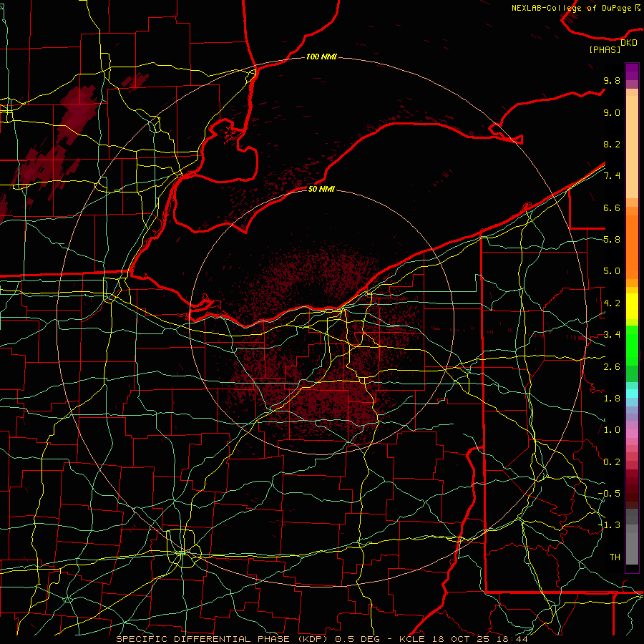The height and width of the screenshot is (644, 644).
Task: Click the 18:44 timestamp text
Action: pos(512,639)
